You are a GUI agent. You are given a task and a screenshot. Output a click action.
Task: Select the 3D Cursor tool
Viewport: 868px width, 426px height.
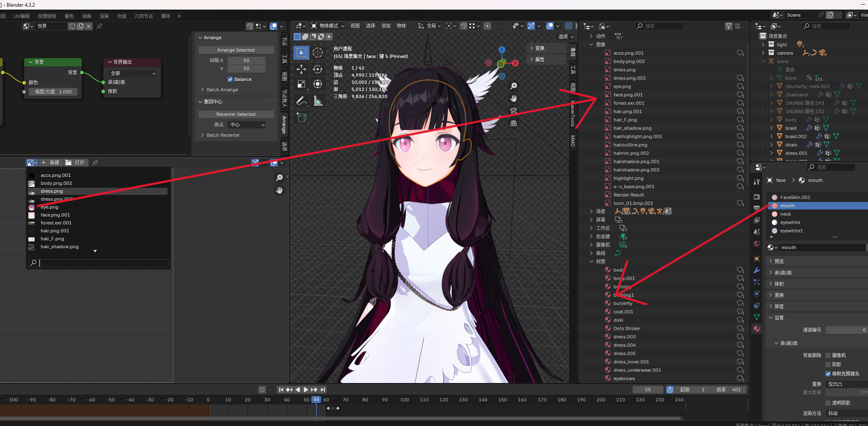click(x=318, y=53)
